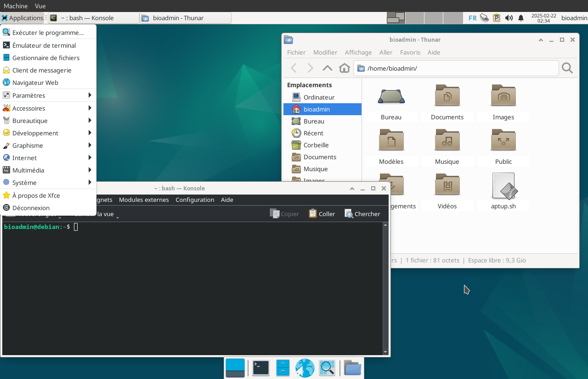Select Déconnexion in Applications menu

[31, 208]
